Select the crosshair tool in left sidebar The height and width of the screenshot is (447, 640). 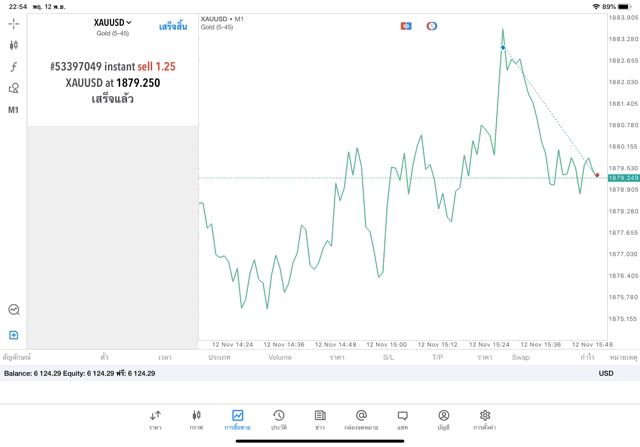13,23
